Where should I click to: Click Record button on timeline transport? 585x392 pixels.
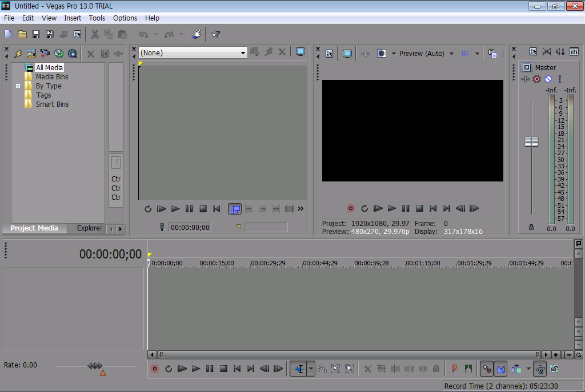(x=155, y=369)
